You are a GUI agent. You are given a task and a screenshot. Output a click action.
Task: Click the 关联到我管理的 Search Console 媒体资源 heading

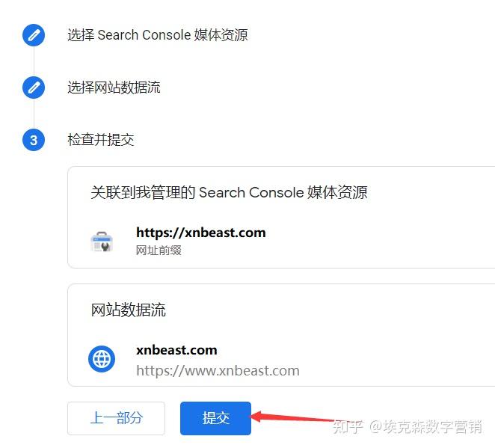(229, 192)
